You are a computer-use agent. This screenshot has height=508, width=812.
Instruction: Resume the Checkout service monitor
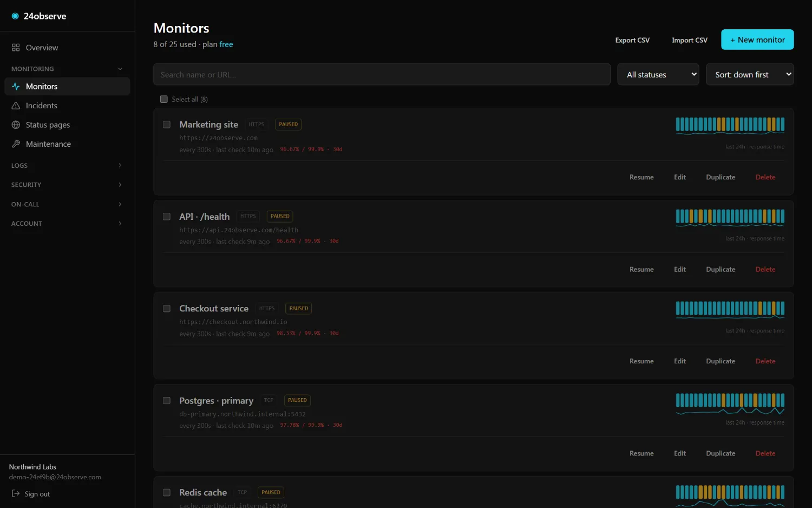[641, 361]
